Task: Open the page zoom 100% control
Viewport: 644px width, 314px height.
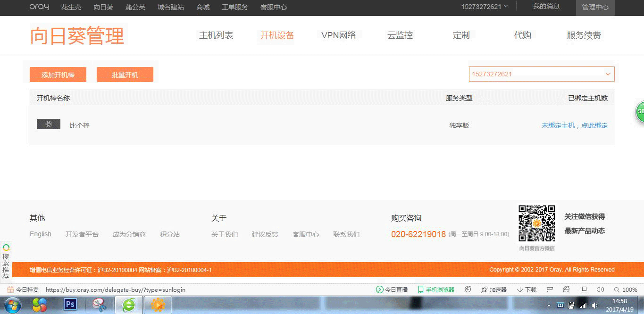Action: coord(626,289)
